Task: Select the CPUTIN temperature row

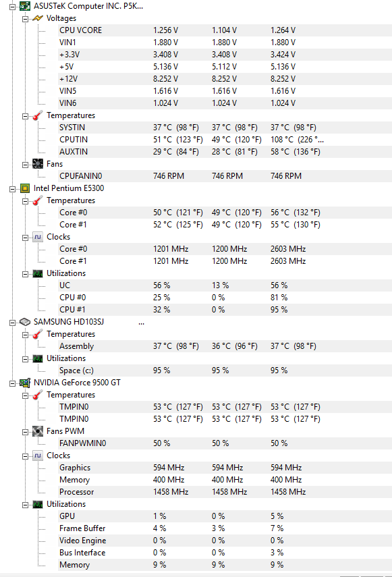Action: point(225,140)
